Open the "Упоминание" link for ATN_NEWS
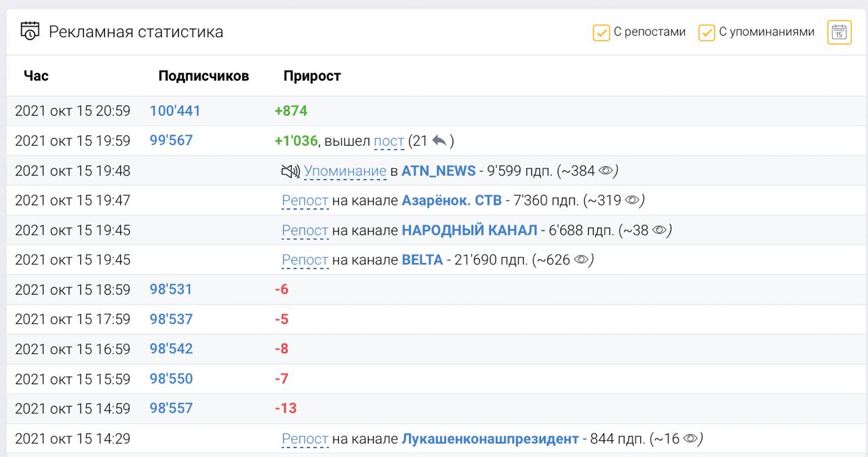The height and width of the screenshot is (457, 868). [344, 171]
